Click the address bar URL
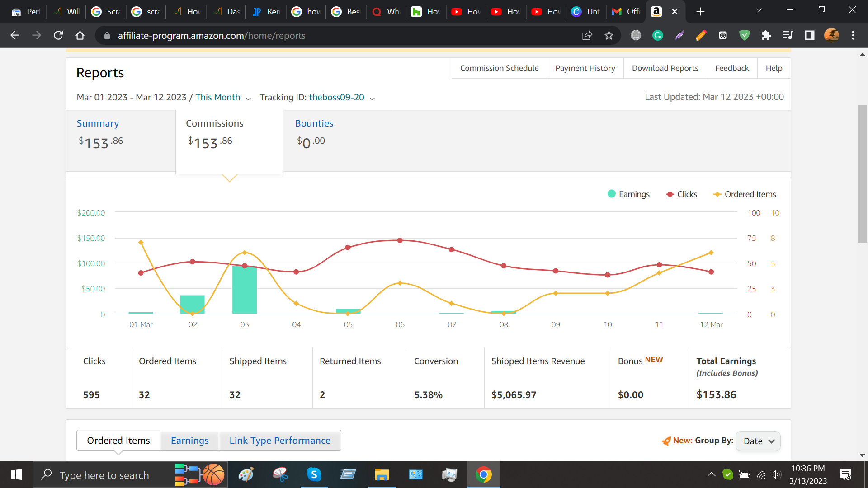Screen dimensions: 868x488 pyautogui.click(x=212, y=35)
